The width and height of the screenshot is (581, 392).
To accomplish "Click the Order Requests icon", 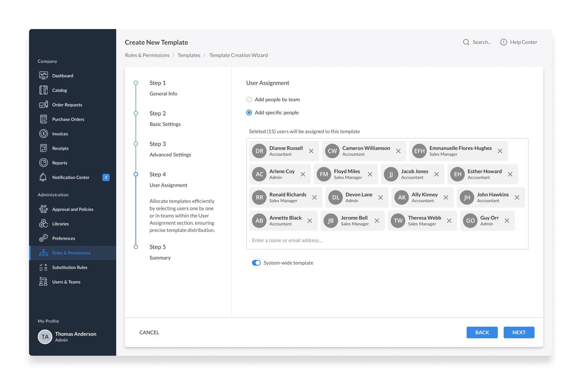I will [44, 105].
